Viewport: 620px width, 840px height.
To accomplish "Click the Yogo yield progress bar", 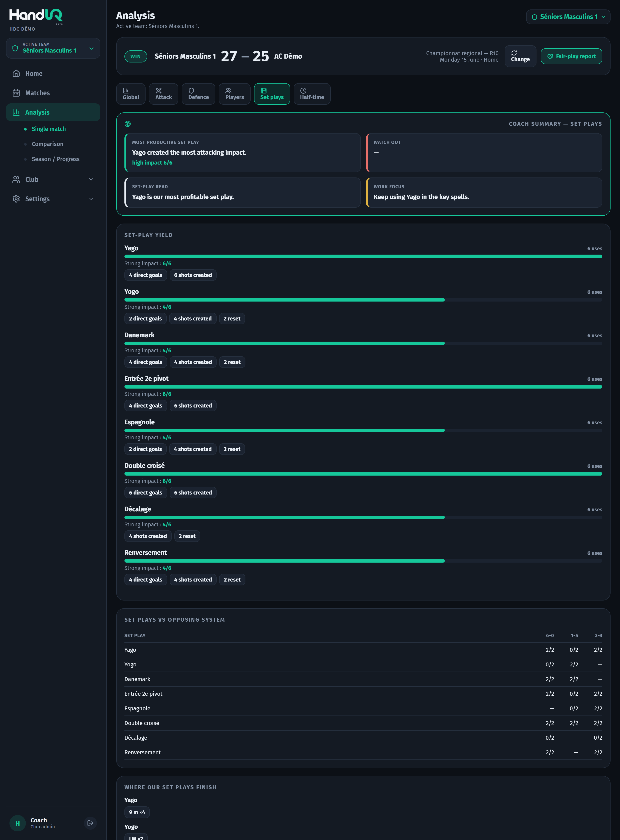I will tap(363, 300).
